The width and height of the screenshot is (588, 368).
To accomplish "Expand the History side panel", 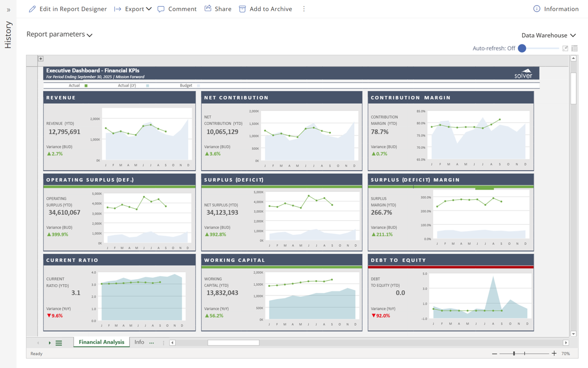I will click(x=8, y=10).
